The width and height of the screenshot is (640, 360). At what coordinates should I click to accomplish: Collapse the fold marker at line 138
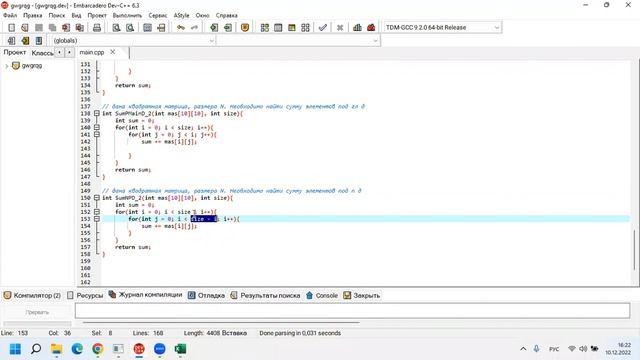(x=97, y=113)
